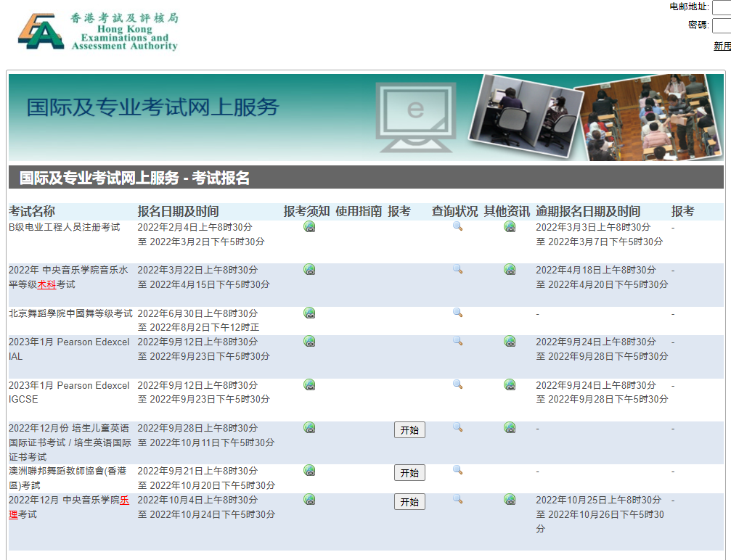Screen dimensions: 731x560
Task: Check 查询状况 magnifier for B级电业工程人员注册考试
Action: (x=457, y=227)
